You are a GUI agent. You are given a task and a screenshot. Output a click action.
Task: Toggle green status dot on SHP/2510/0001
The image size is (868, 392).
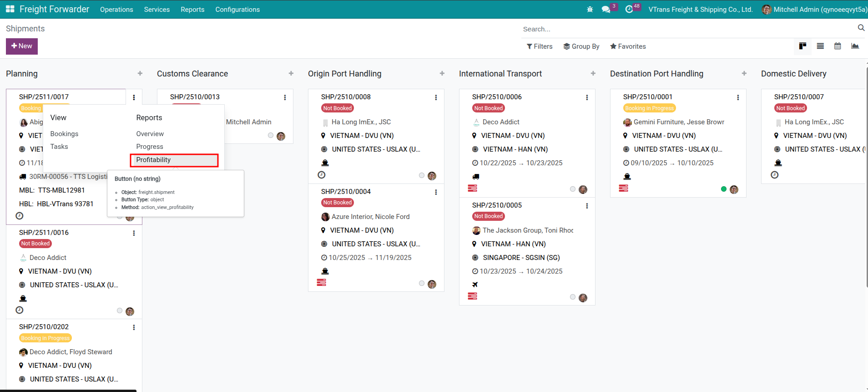click(x=723, y=189)
